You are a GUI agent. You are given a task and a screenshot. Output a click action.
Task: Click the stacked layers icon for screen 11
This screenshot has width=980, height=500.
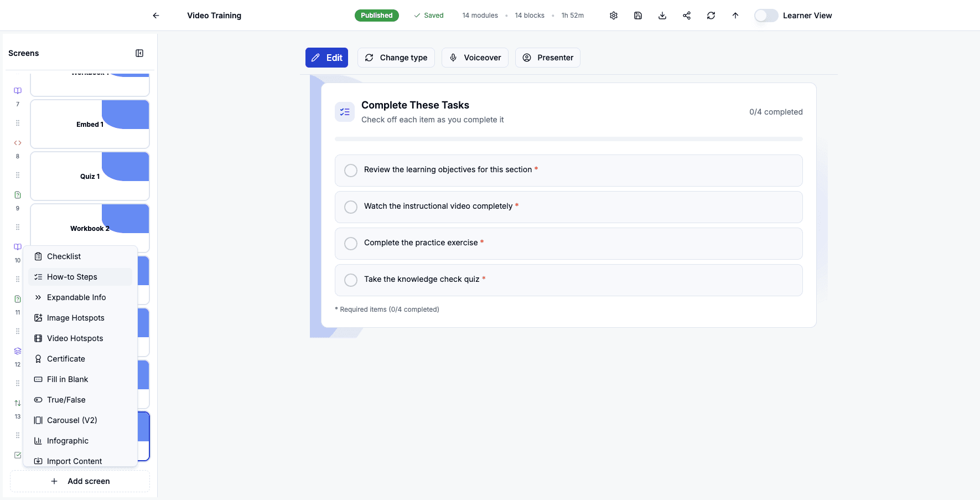click(x=18, y=351)
